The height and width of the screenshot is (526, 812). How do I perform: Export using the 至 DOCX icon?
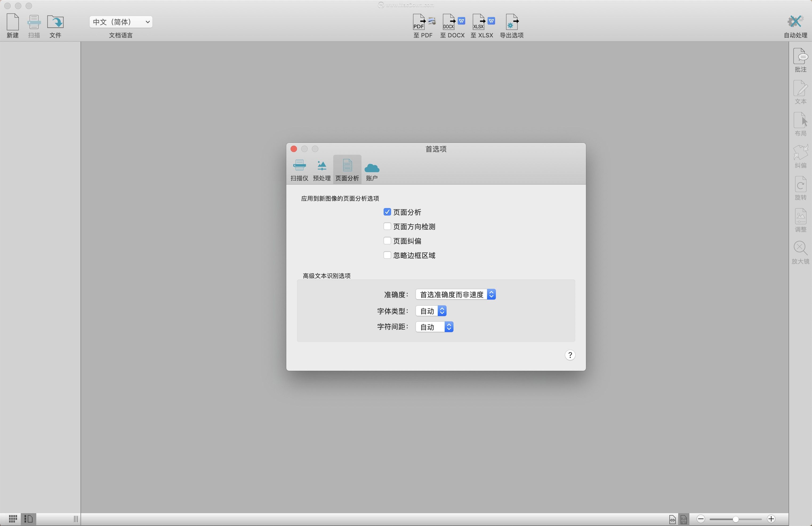click(x=452, y=22)
